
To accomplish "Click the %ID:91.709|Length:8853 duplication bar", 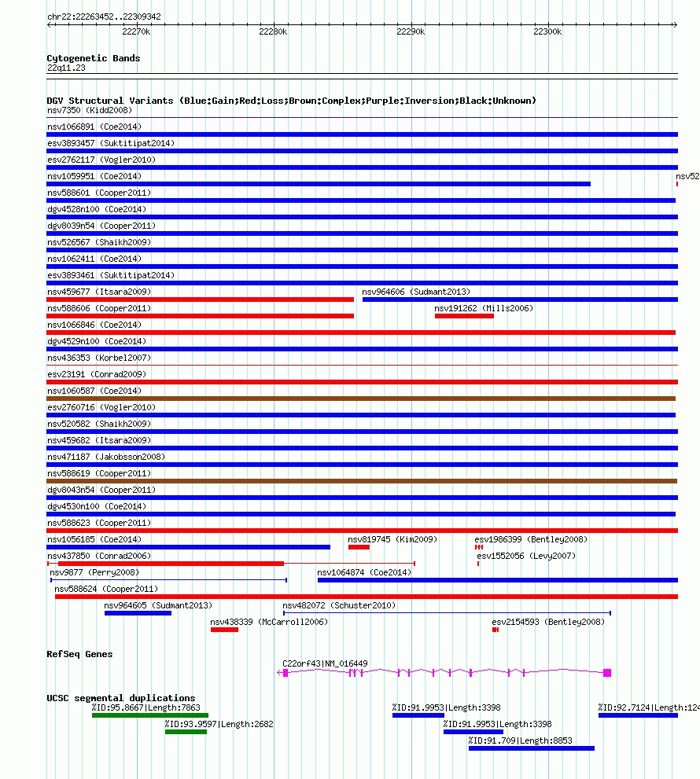I will coord(532,748).
